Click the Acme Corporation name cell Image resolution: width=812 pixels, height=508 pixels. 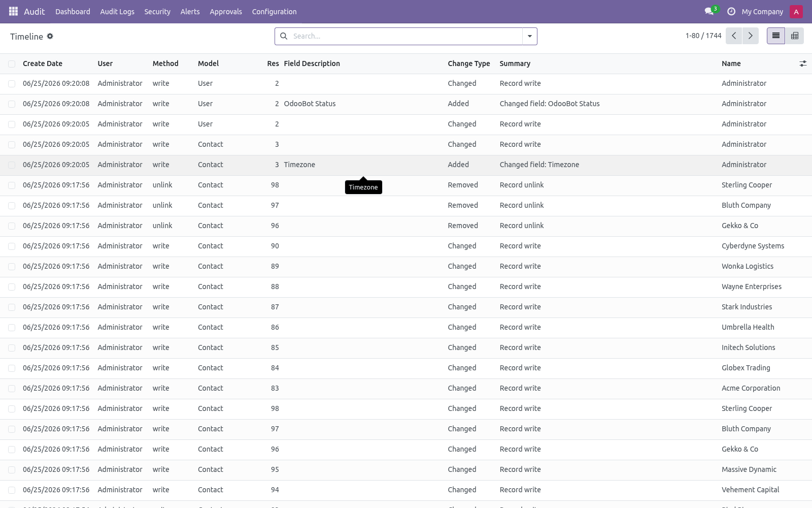point(751,388)
